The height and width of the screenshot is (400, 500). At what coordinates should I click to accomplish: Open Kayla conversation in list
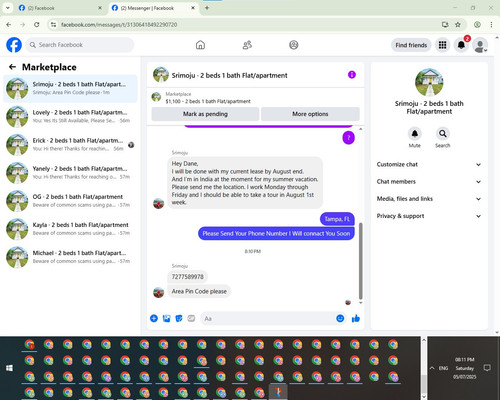pyautogui.click(x=70, y=229)
